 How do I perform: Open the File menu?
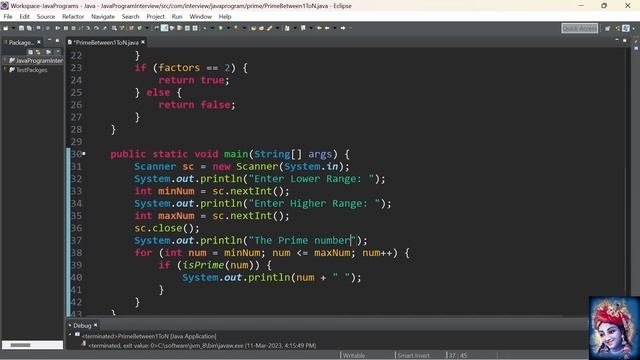(8, 17)
